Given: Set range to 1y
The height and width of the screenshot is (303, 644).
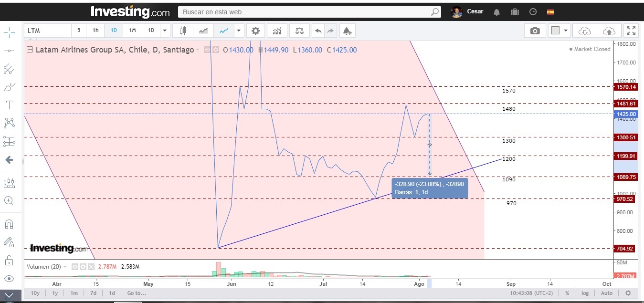Looking at the screenshot, I should pos(55,293).
